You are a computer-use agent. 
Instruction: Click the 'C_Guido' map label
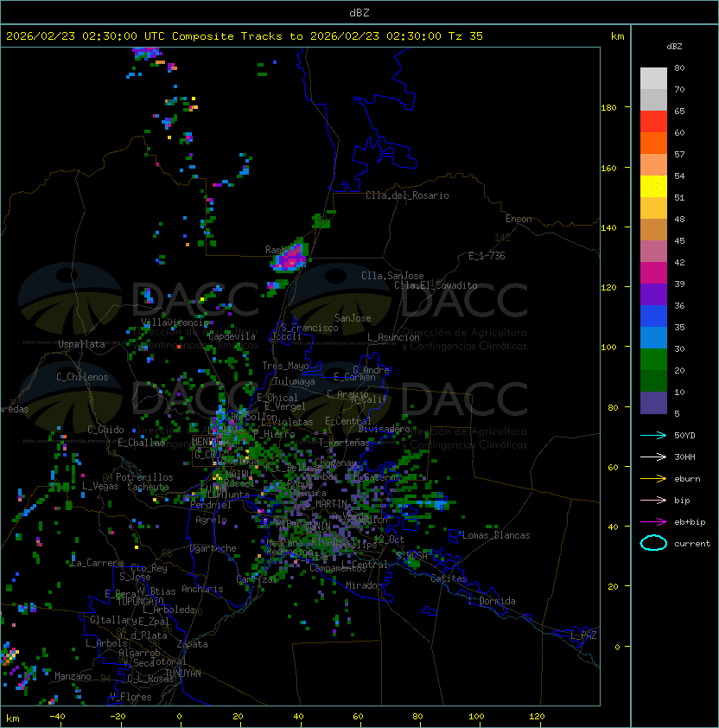[x=105, y=430]
